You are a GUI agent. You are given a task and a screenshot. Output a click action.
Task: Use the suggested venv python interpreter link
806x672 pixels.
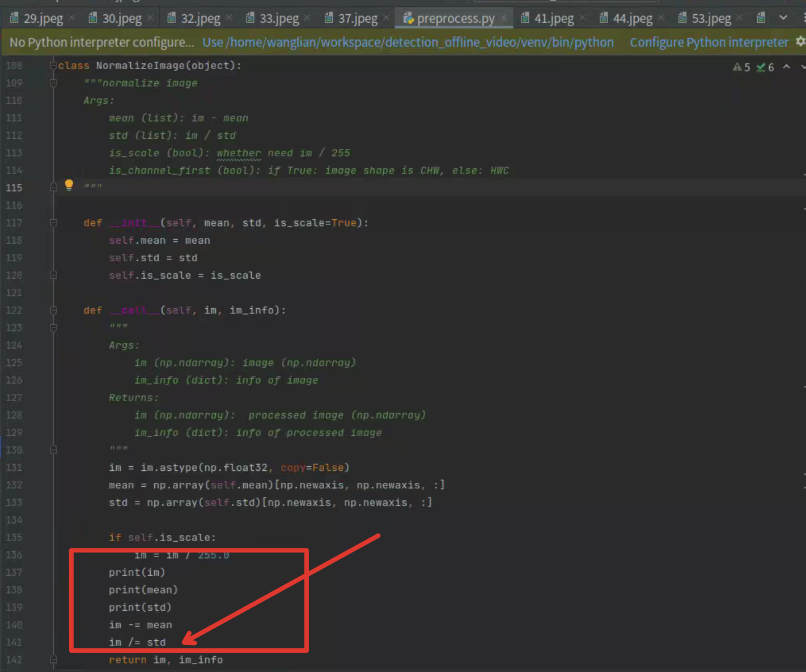coord(408,42)
